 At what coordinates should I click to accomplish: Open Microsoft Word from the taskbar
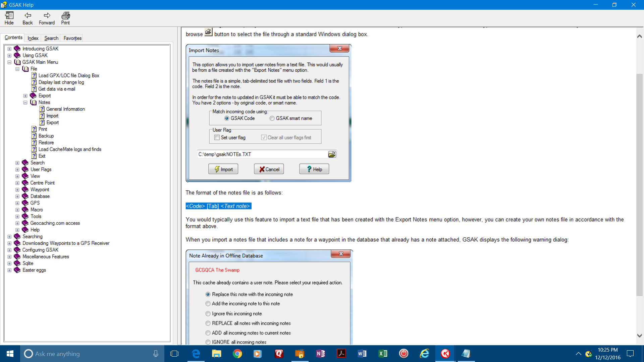tap(362, 354)
